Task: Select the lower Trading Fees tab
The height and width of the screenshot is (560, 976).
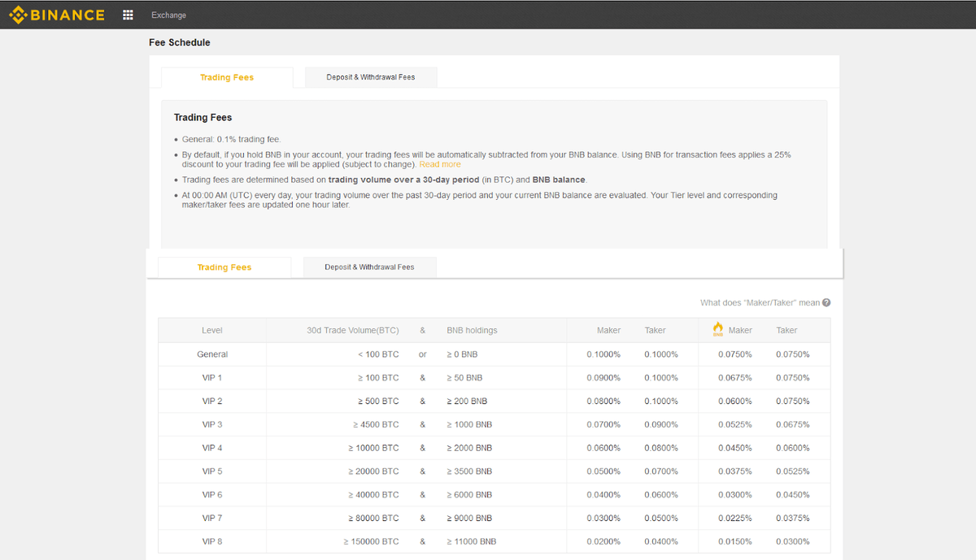Action: point(224,267)
